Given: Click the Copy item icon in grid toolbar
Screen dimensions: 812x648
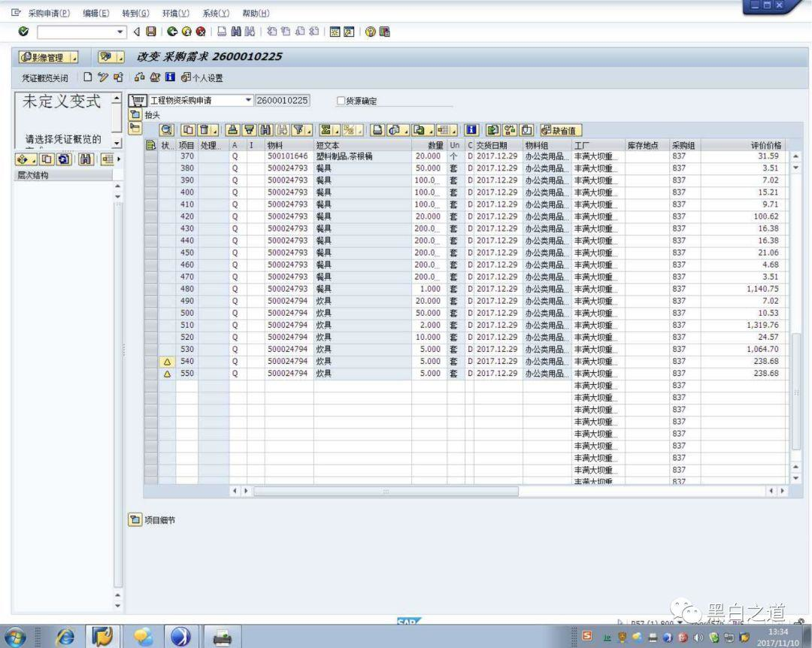Looking at the screenshot, I should 188,130.
